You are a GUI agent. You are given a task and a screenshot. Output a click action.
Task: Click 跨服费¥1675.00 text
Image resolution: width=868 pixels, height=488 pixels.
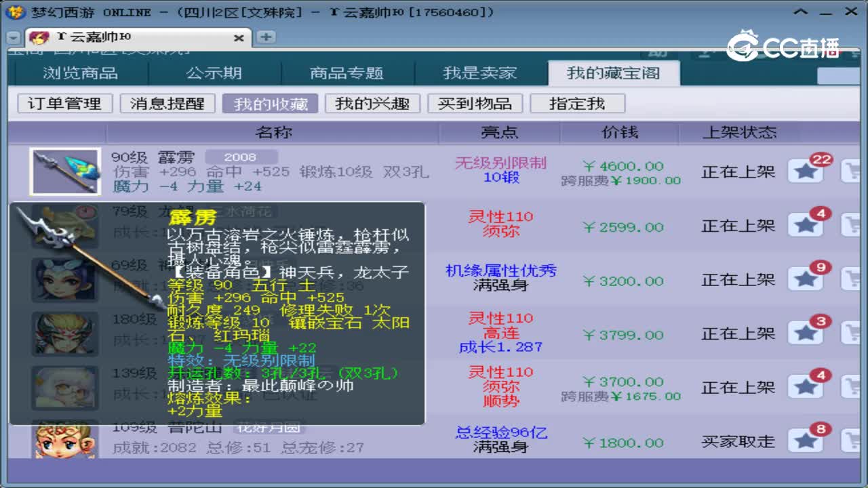620,396
